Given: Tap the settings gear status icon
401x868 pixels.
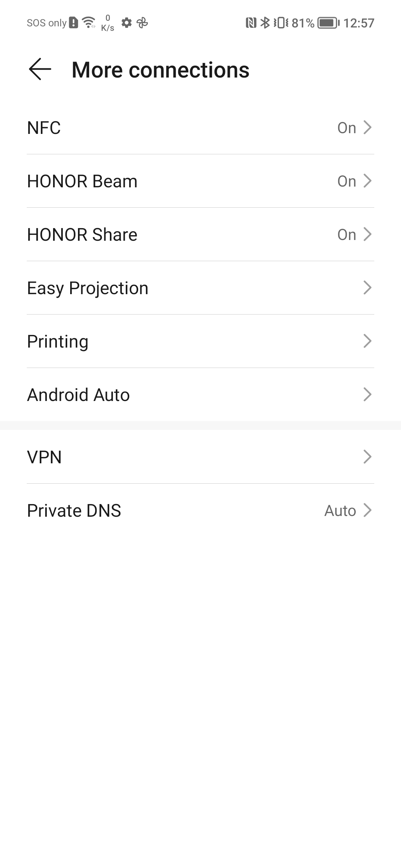Looking at the screenshot, I should [x=127, y=23].
